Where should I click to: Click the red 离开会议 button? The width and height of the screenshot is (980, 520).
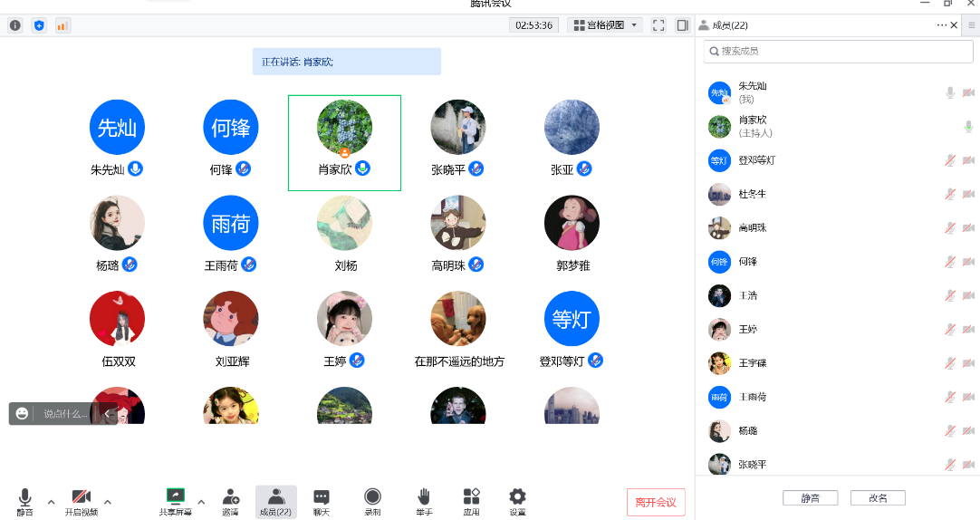[x=656, y=502]
